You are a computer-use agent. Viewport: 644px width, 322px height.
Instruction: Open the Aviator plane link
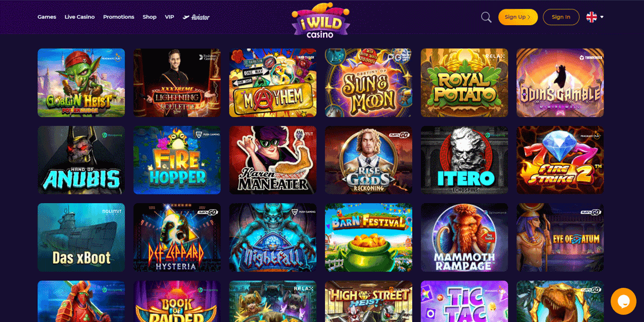[x=196, y=17]
